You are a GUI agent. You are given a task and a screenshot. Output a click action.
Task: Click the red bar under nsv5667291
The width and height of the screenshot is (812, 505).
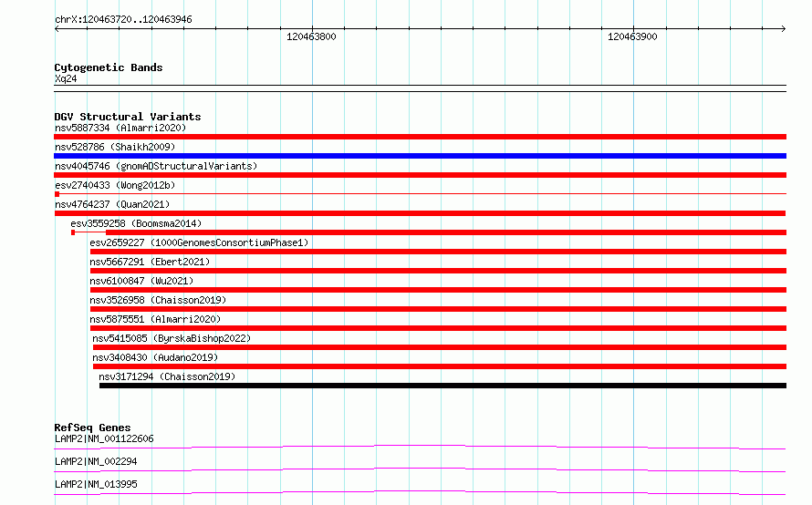[438, 271]
